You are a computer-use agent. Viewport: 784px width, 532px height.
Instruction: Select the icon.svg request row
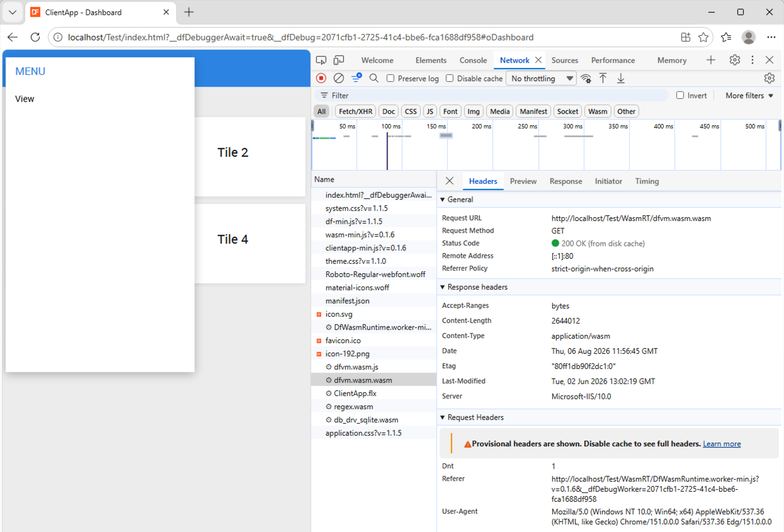(x=374, y=314)
